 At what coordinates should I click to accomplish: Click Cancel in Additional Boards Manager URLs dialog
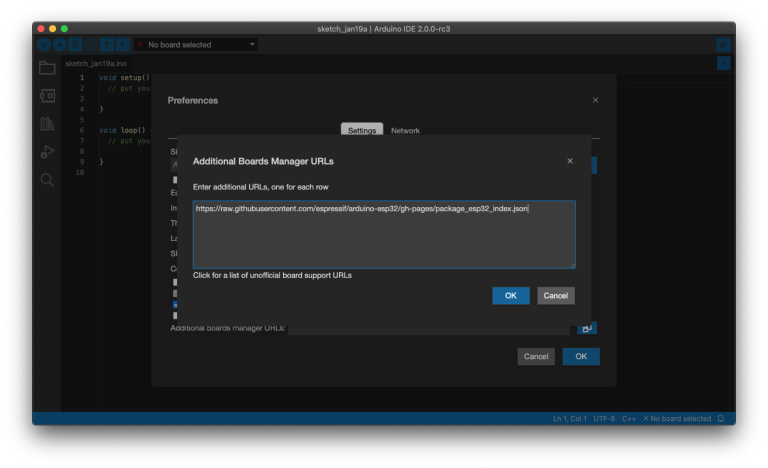pyautogui.click(x=555, y=296)
